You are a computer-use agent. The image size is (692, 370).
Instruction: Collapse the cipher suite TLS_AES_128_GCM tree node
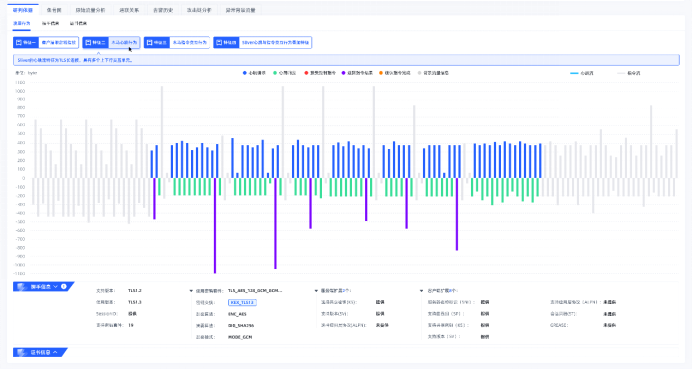[x=191, y=291]
